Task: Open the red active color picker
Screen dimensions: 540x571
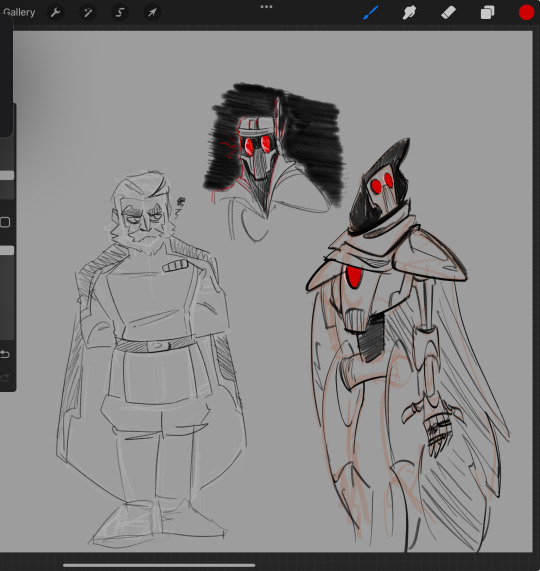Action: (526, 12)
